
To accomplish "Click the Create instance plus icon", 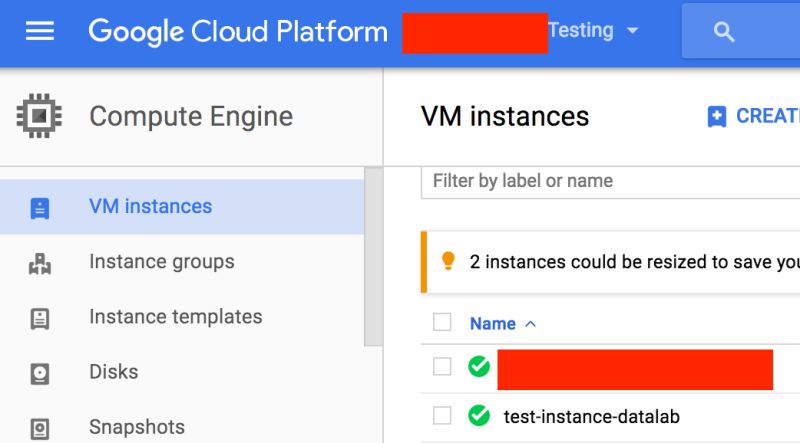I will click(717, 117).
